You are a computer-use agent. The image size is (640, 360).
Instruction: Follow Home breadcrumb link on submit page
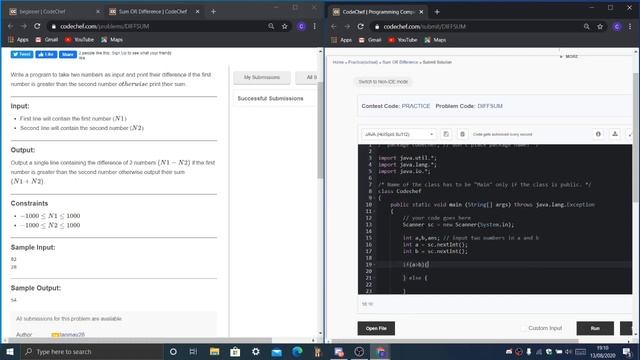(338, 62)
